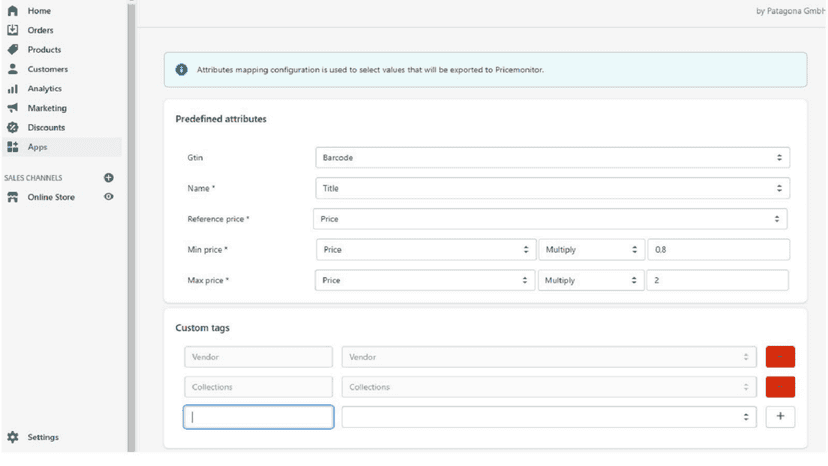Click the Vendor tag name field
The image size is (828, 466).
pyautogui.click(x=259, y=357)
